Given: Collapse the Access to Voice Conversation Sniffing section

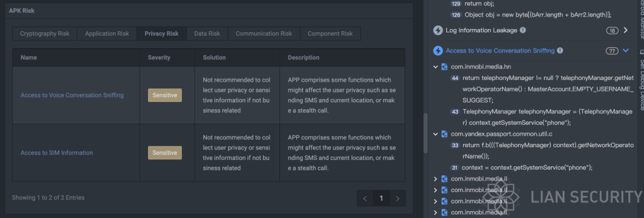Looking at the screenshot, I should click(626, 51).
